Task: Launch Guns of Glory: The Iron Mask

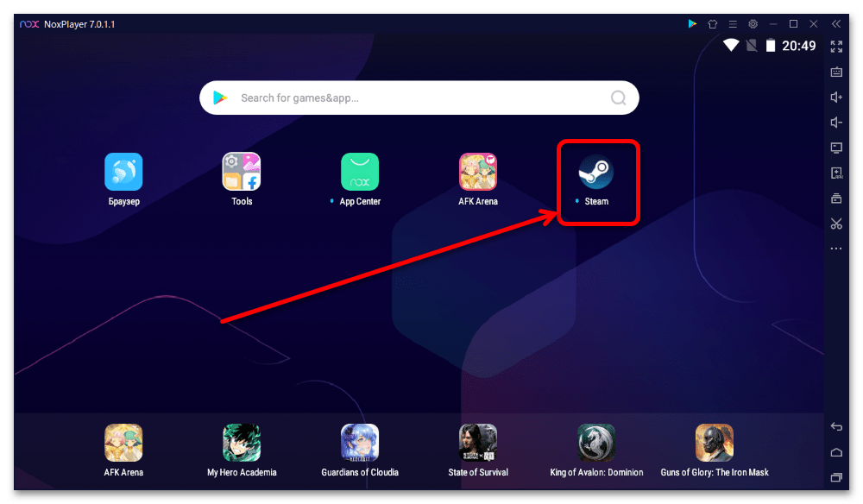Action: [x=715, y=443]
